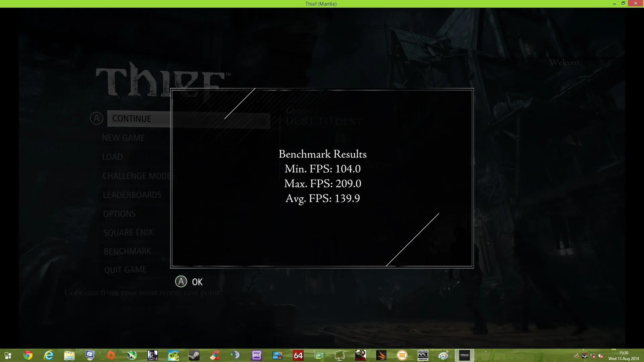Viewport: 644px width, 362px height.
Task: Open the Origin client taskbar icon
Action: [111, 355]
